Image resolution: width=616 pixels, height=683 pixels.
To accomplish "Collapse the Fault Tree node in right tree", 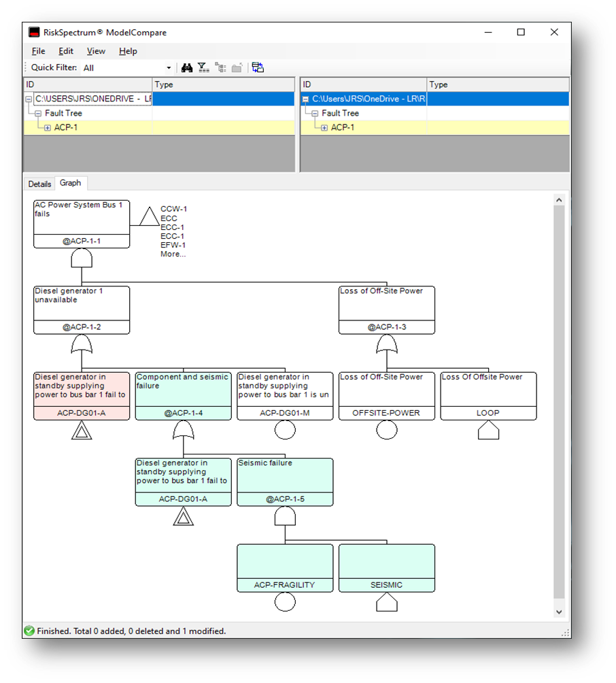I will [x=315, y=114].
